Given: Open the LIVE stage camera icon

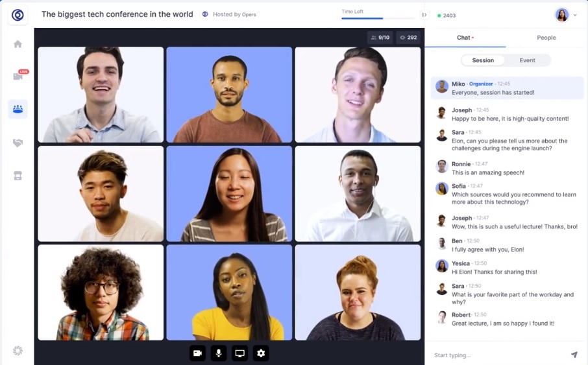Looking at the screenshot, I should point(18,77).
